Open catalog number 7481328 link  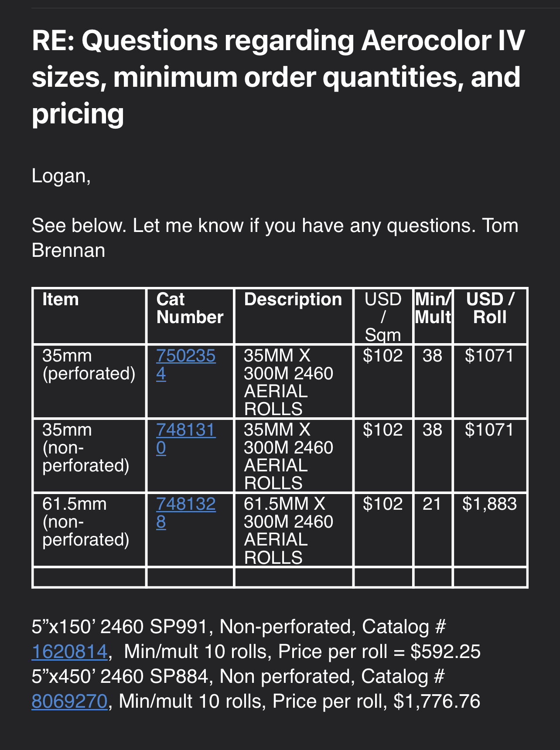(185, 505)
